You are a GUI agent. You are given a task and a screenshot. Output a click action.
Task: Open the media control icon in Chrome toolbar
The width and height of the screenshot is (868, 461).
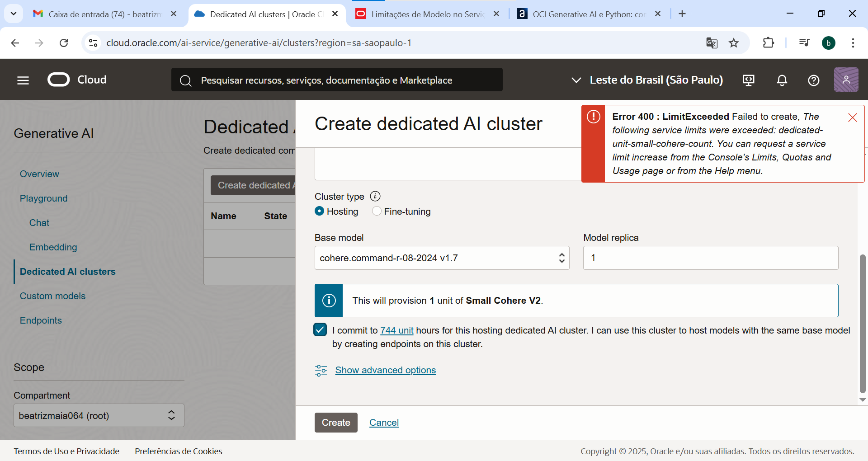point(804,43)
